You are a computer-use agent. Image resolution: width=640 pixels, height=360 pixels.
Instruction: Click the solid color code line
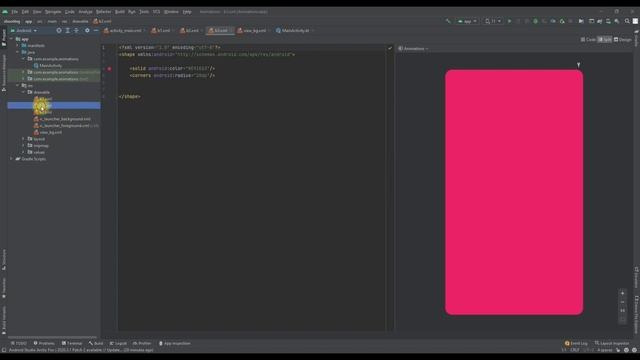coord(172,68)
